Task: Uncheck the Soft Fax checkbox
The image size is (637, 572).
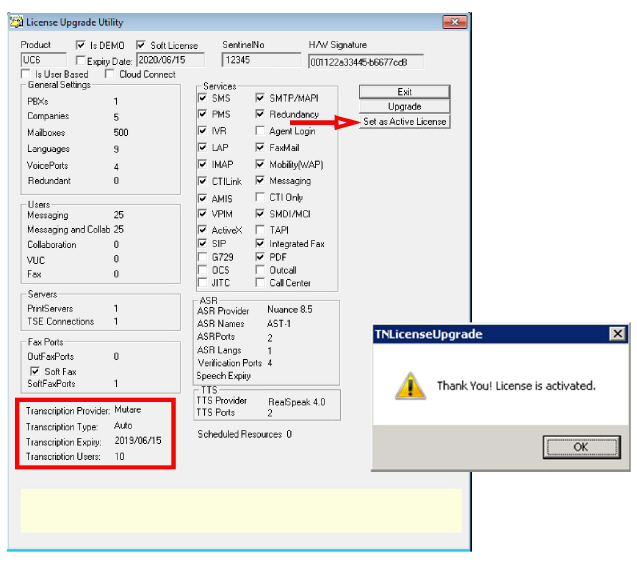Action: (x=36, y=370)
